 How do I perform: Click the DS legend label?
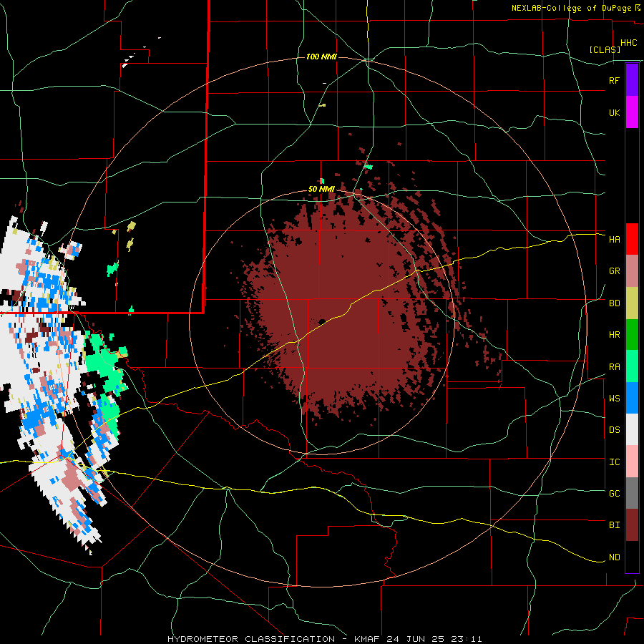point(614,430)
